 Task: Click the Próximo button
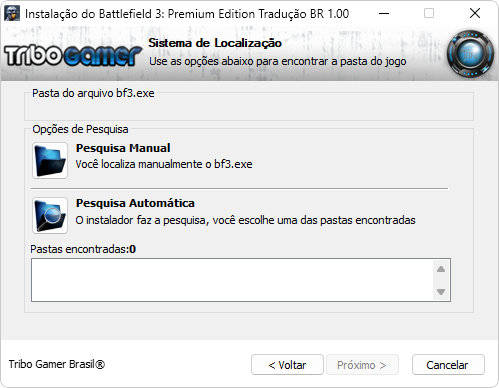[362, 365]
